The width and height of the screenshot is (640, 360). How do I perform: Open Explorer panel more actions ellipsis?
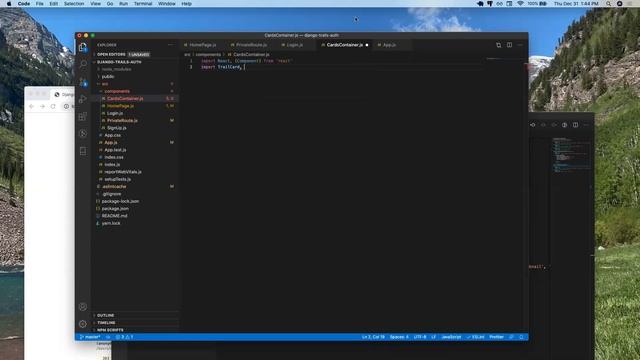point(171,45)
